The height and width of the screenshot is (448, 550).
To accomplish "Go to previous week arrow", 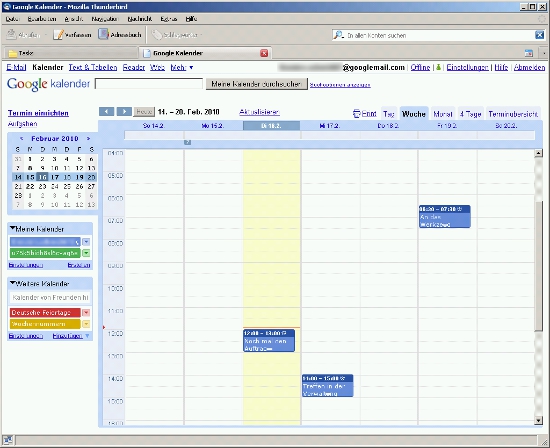I will [x=107, y=112].
